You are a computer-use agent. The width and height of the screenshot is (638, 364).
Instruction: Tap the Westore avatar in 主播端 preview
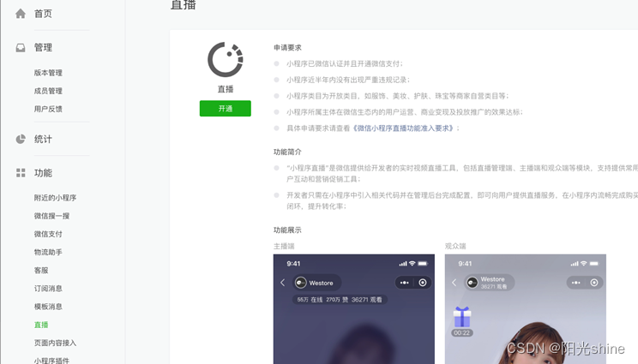point(301,283)
